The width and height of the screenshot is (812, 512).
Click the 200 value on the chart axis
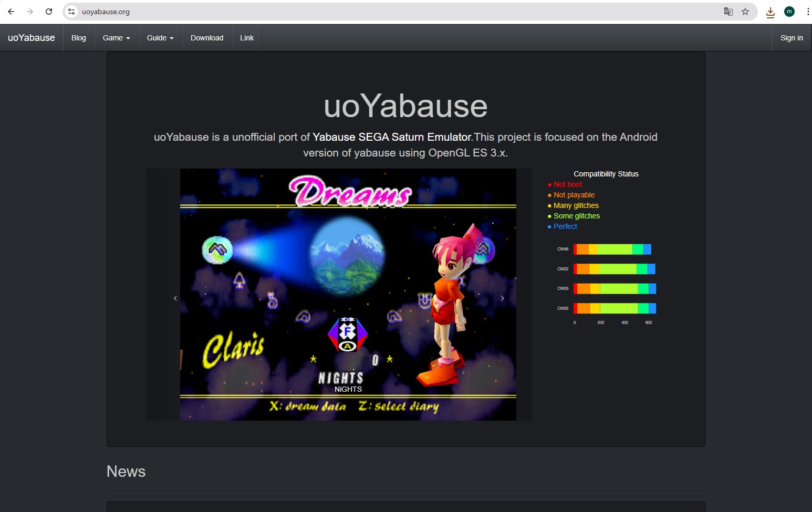click(601, 322)
